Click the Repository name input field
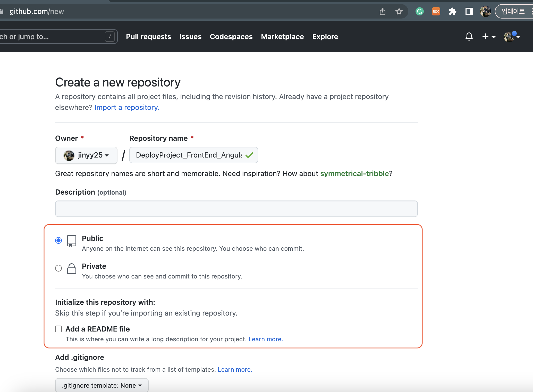Screen dimensions: 533x392 tap(193, 155)
